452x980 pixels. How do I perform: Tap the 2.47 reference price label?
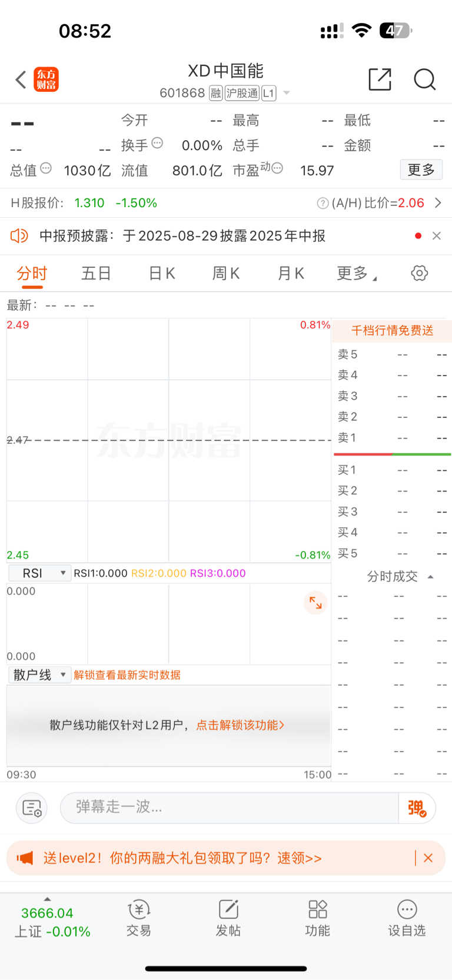coord(18,440)
